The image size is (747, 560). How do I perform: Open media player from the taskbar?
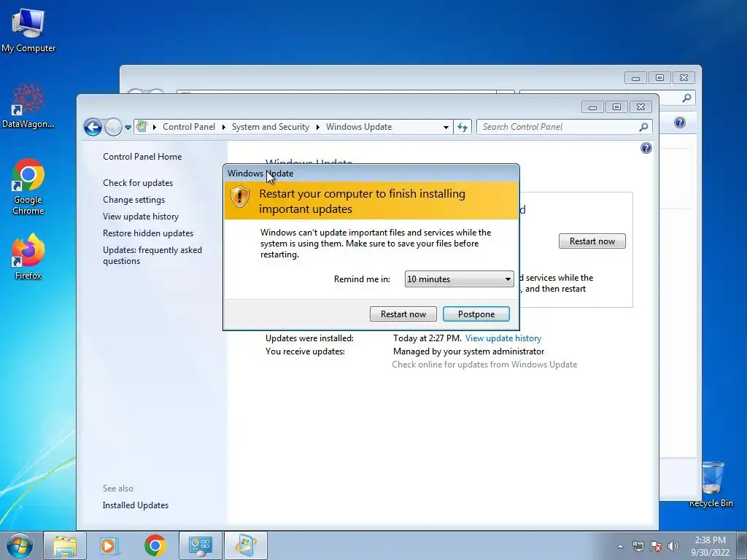109,545
